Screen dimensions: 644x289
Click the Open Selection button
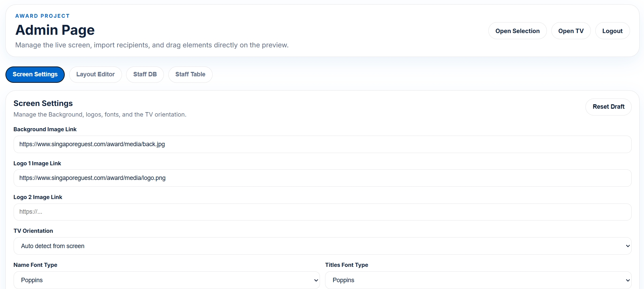click(x=517, y=31)
